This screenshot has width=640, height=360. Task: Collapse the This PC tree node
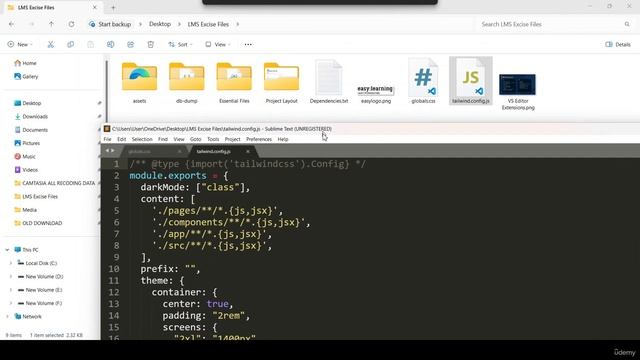pos(7,250)
